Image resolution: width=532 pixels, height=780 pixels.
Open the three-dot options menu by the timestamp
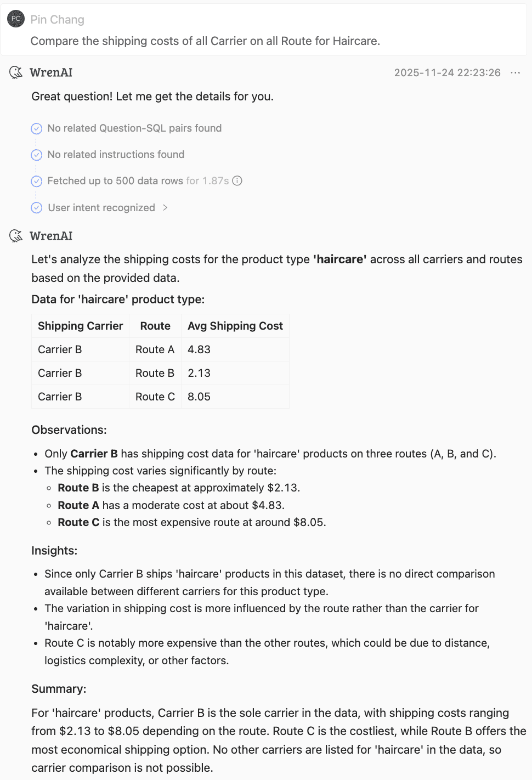(x=515, y=73)
